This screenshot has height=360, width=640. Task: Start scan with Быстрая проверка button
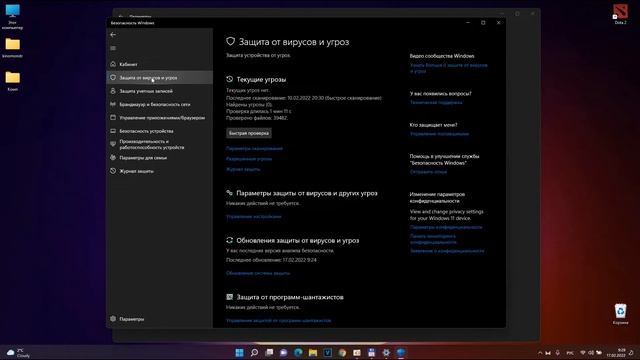click(249, 133)
